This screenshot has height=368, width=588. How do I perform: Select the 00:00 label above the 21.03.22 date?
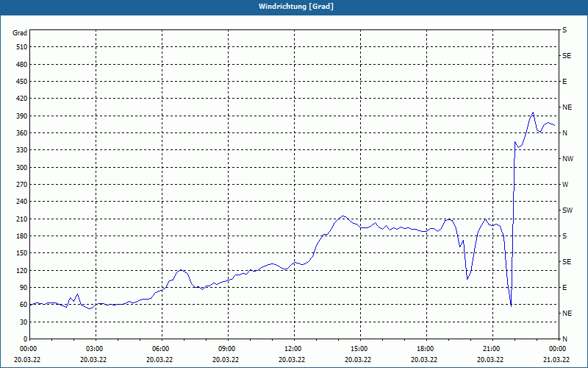[x=558, y=349]
